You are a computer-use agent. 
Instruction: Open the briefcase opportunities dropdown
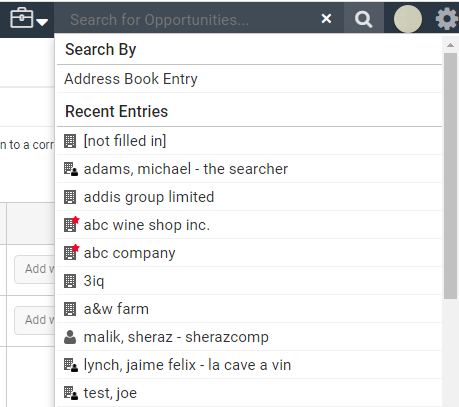[29, 19]
